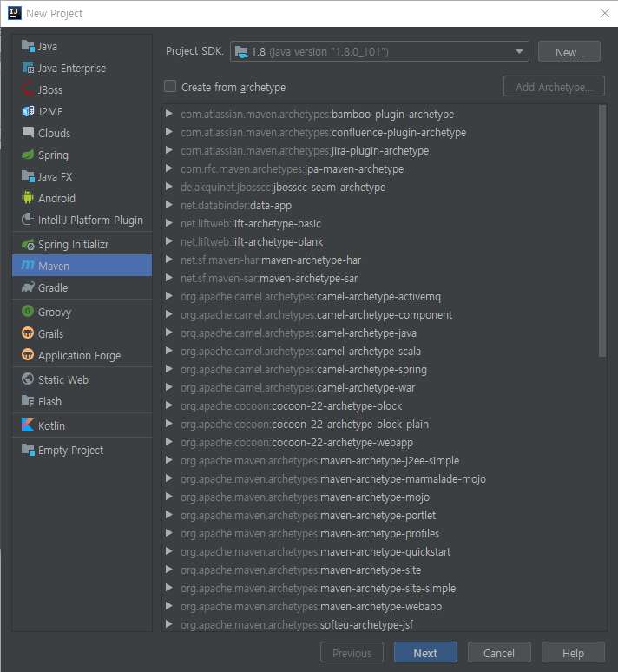Expand jira-plugin-archetype node
The width and height of the screenshot is (618, 672).
tap(169, 150)
